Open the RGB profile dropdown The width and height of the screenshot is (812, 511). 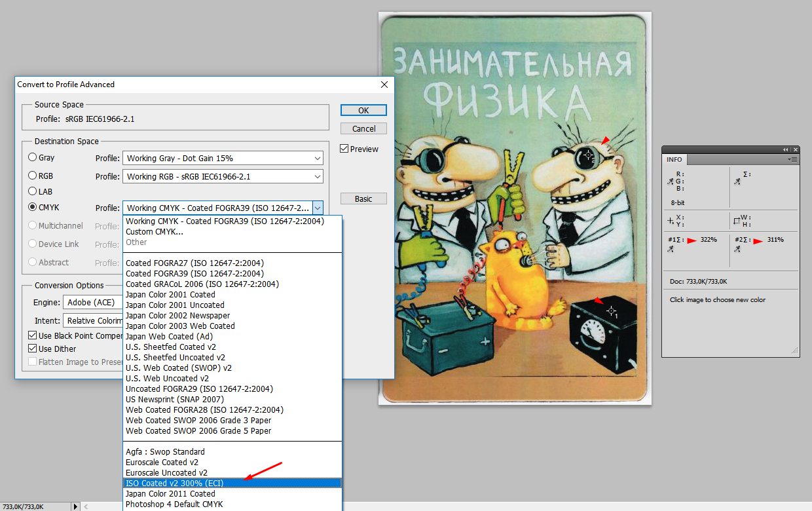(223, 176)
